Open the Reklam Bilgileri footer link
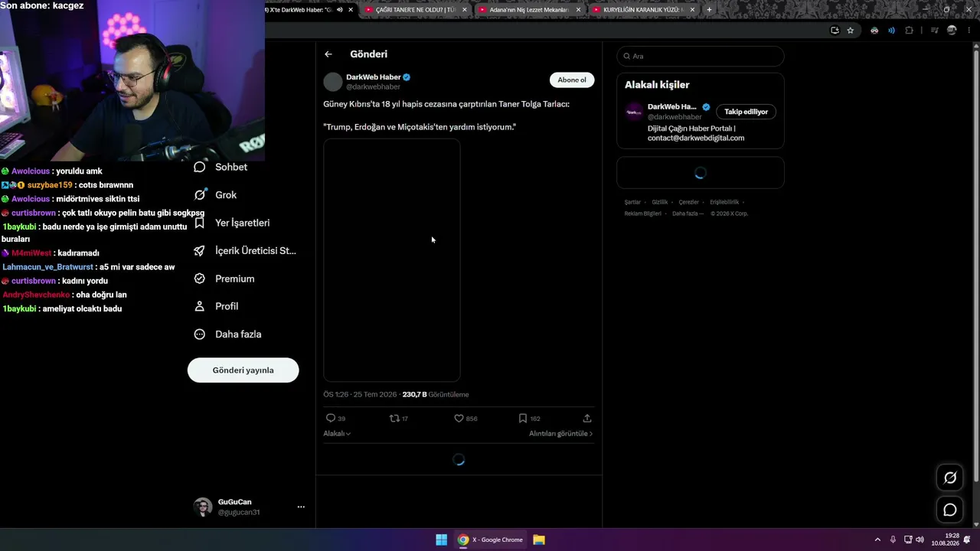 click(643, 214)
